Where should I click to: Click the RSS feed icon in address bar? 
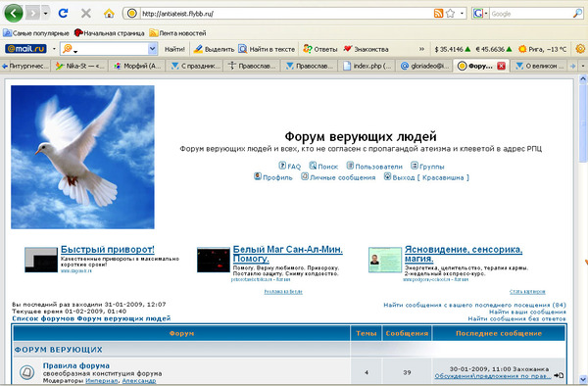[438, 14]
